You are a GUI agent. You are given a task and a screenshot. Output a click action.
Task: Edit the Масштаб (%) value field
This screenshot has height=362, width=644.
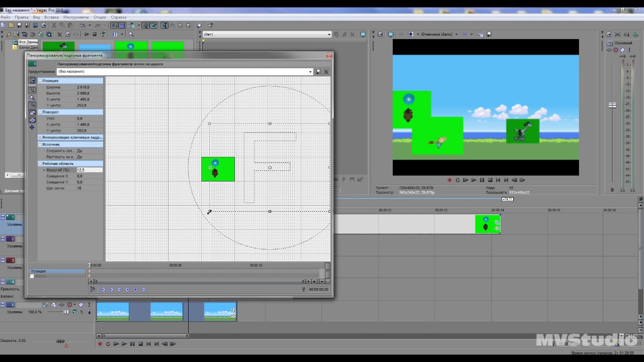[89, 170]
